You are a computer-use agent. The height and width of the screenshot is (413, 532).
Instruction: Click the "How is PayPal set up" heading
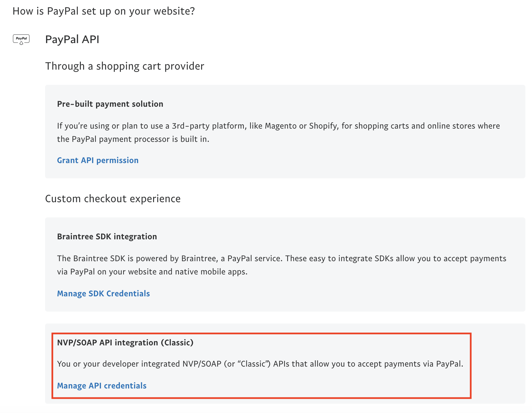pyautogui.click(x=103, y=11)
